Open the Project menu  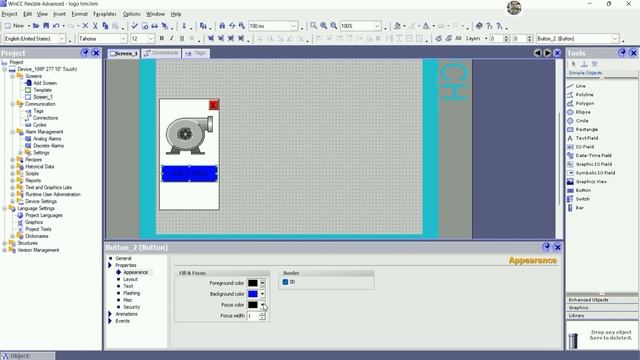9,14
